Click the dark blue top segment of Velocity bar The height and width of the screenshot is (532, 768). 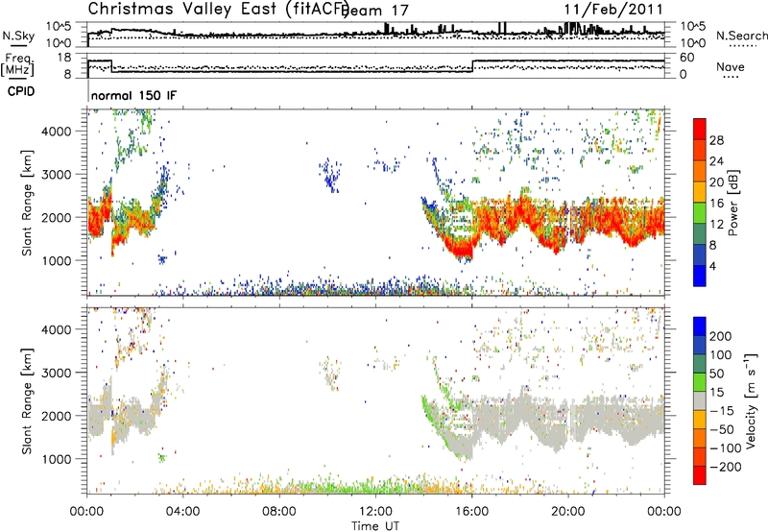click(x=700, y=326)
